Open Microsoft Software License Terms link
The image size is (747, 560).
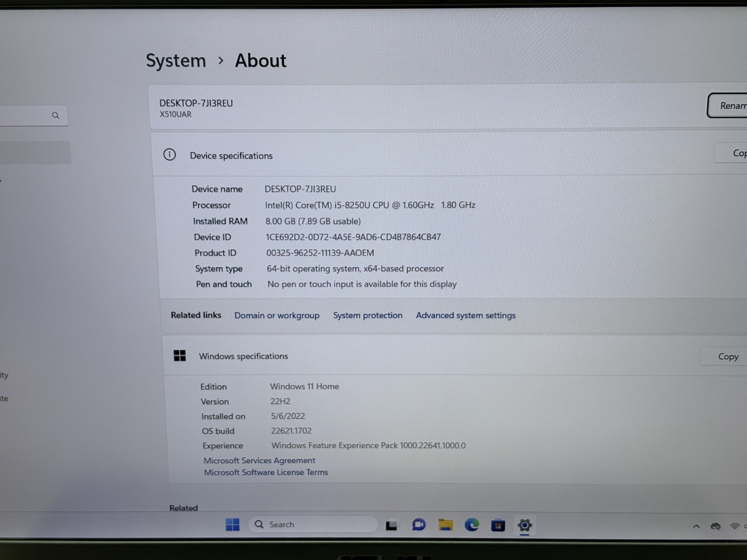[266, 472]
